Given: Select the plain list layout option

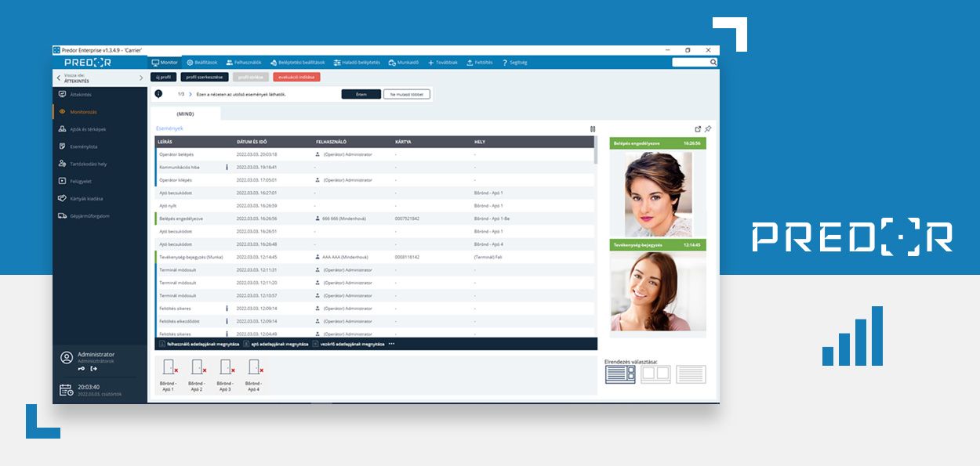Looking at the screenshot, I should pos(691,374).
